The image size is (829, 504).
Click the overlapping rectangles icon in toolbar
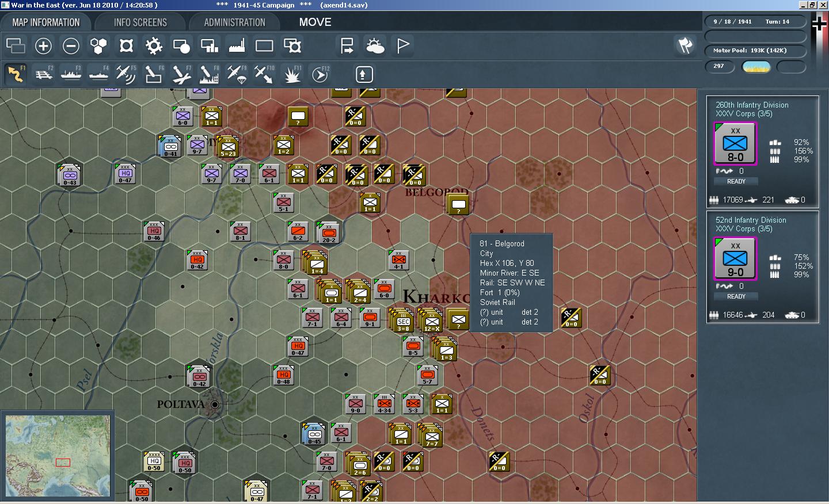point(16,45)
